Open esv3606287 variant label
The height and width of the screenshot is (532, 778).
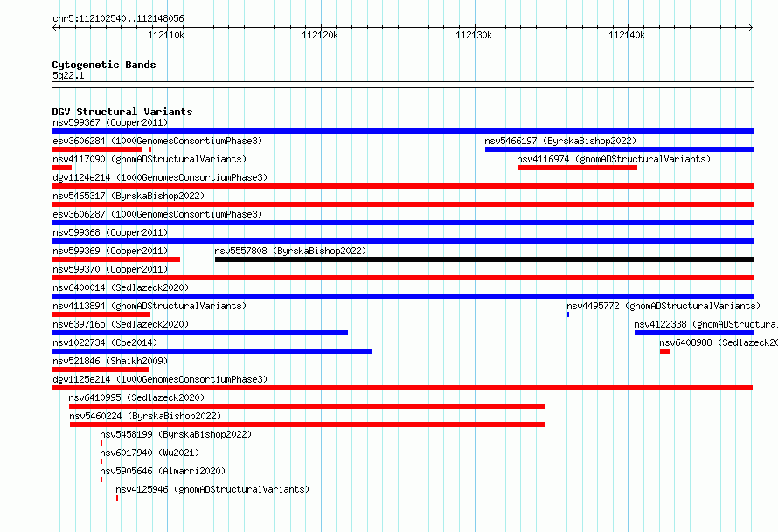point(157,214)
